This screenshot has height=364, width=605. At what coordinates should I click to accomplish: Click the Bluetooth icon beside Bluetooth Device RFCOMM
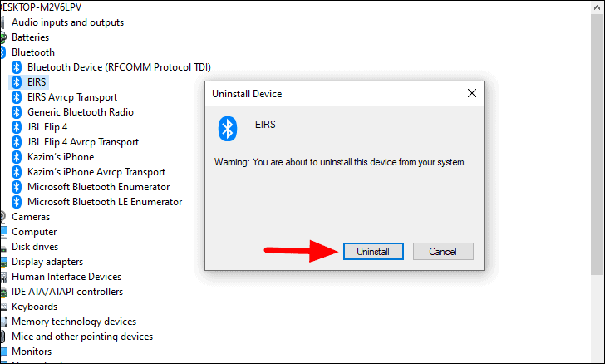(x=17, y=67)
